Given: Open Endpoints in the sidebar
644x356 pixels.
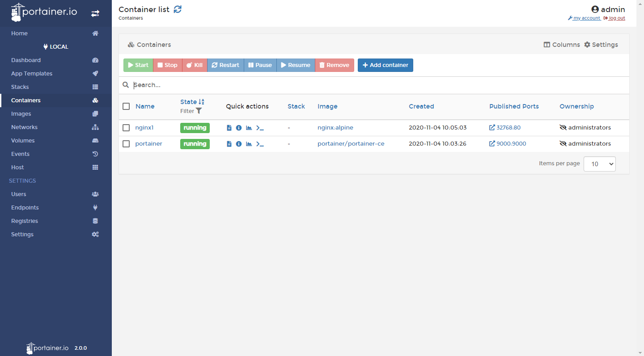Looking at the screenshot, I should tap(56, 208).
